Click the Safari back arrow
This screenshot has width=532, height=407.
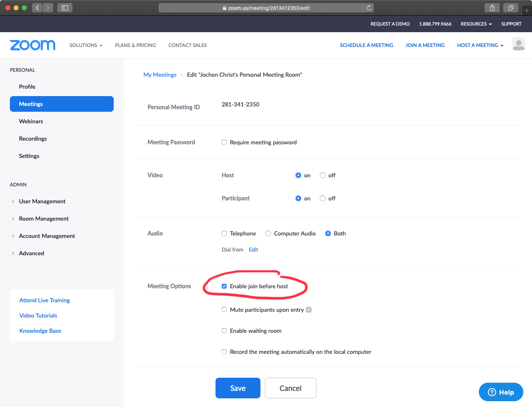pos(37,8)
